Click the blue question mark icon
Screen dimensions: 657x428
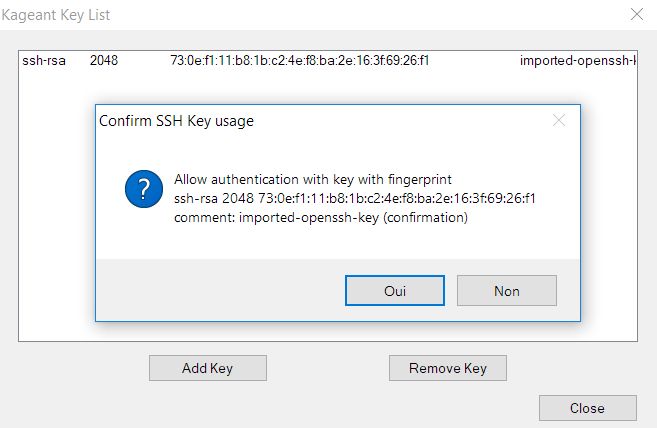(x=144, y=189)
